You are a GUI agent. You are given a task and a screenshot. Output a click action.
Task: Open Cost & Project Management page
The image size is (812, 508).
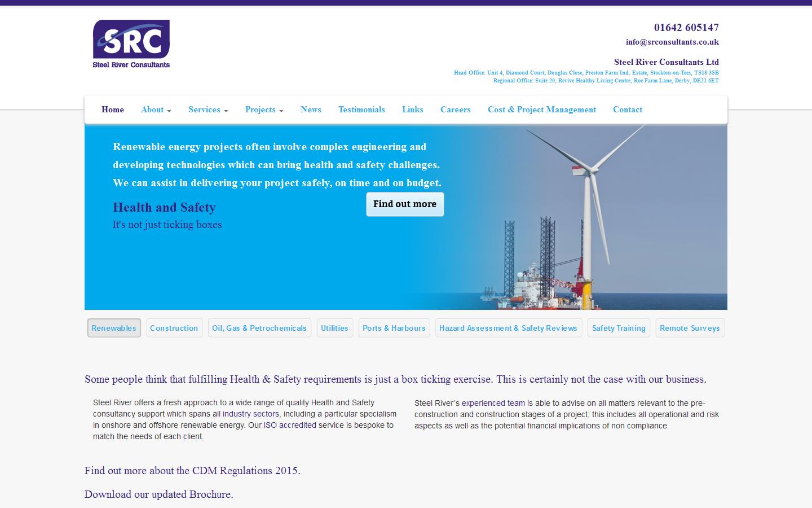(x=542, y=110)
